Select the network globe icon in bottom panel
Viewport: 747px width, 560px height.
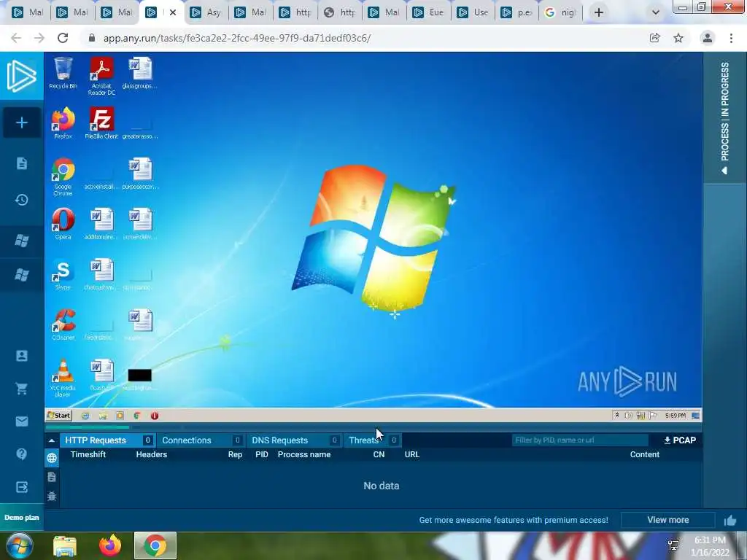click(52, 458)
